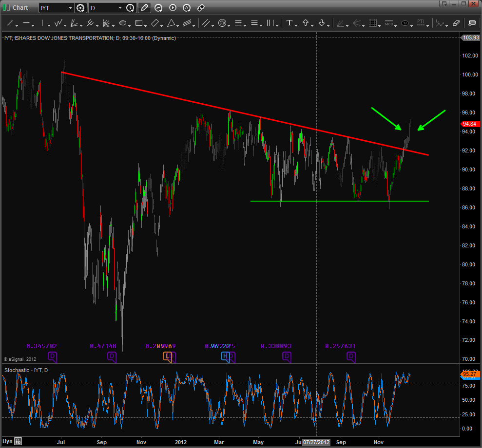Select the triangle drawing tool
482x448 pixels.
[171, 23]
